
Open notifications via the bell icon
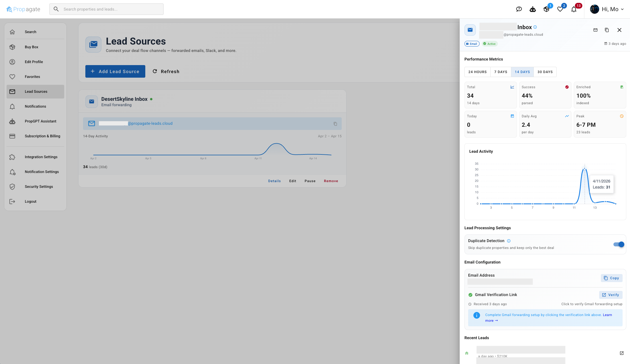pyautogui.click(x=574, y=9)
